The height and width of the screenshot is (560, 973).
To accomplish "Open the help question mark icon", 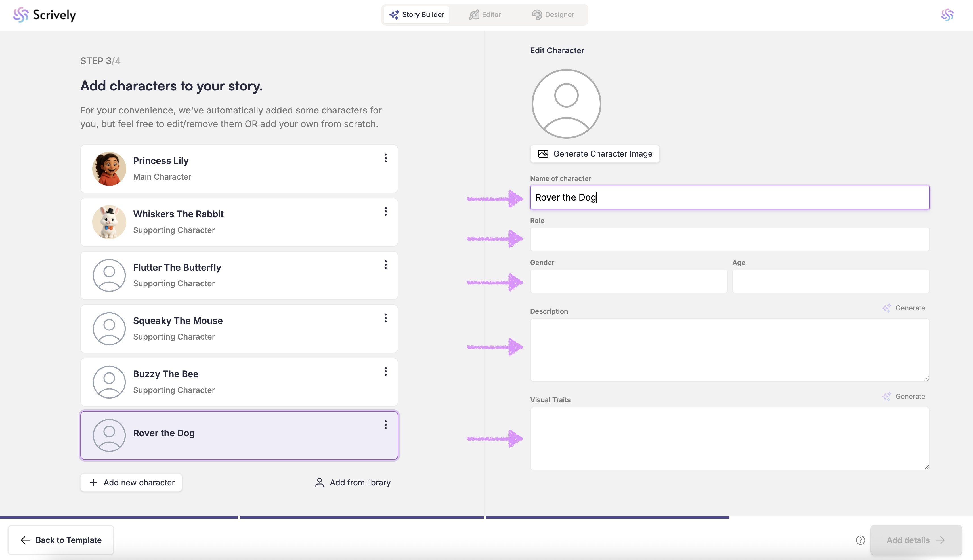I will 860,540.
